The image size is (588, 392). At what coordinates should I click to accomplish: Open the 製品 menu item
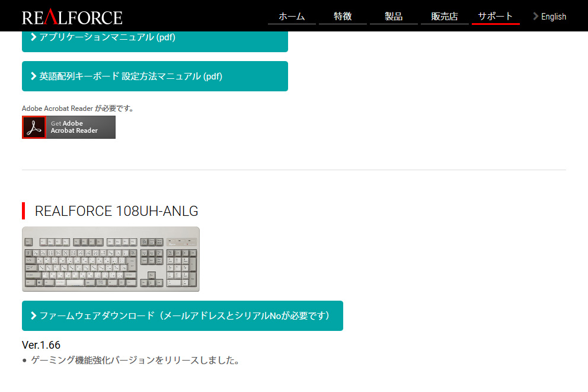(394, 17)
